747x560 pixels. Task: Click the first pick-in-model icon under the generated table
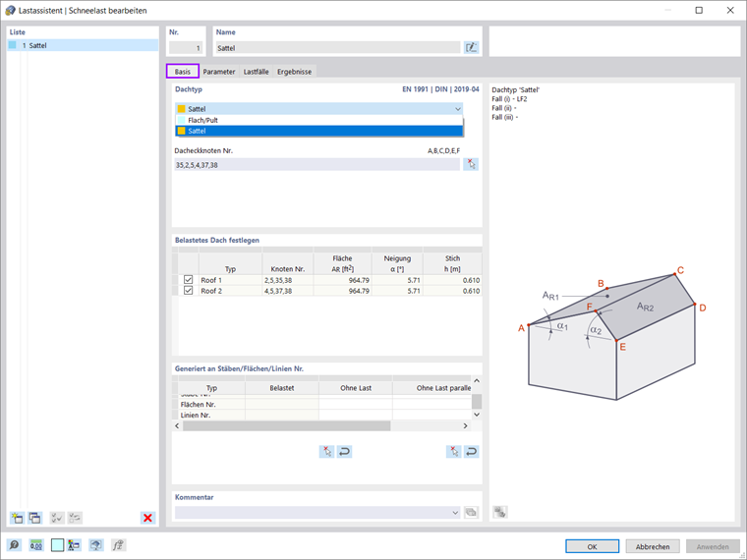326,451
